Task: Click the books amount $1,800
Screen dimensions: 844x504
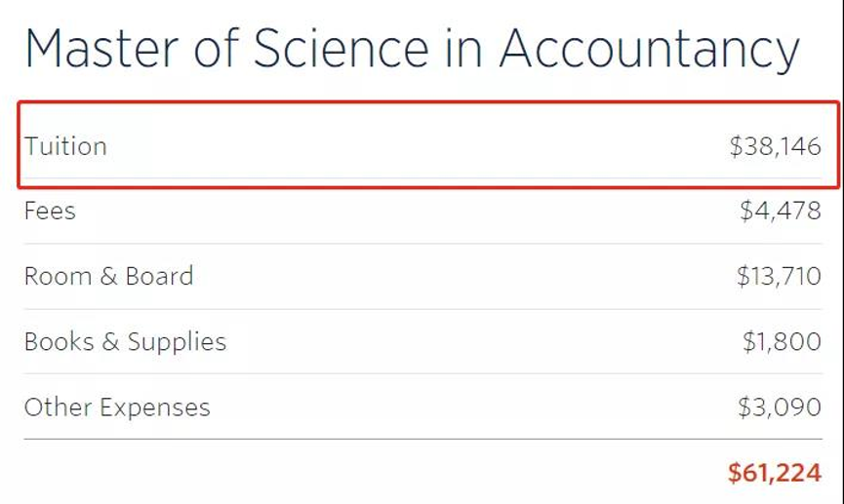Action: [782, 341]
